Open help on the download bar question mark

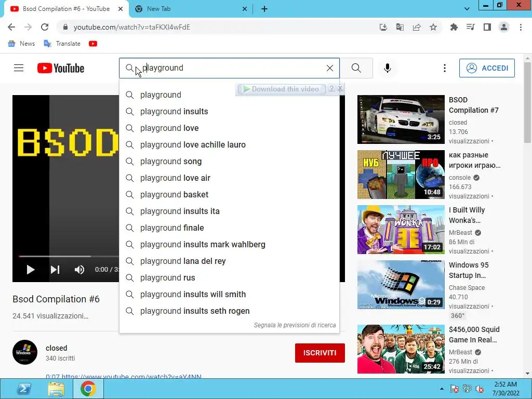331,88
